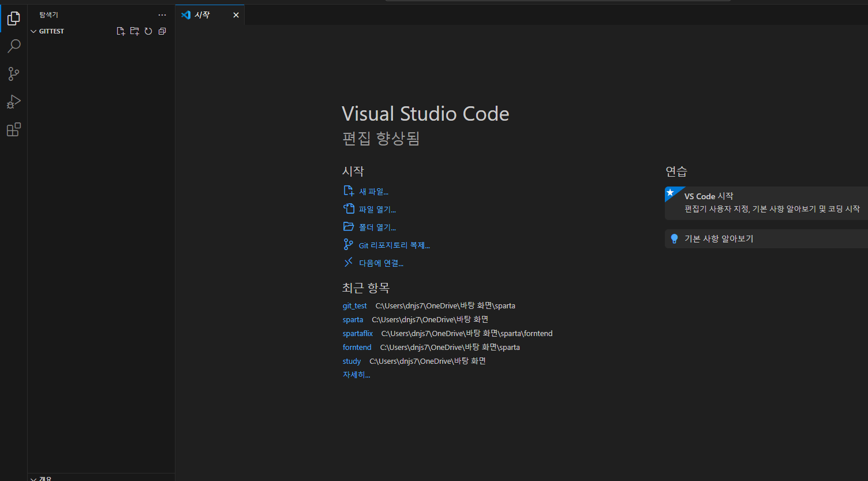Open the Source Control view
Screen dimensions: 868x481
click(14, 74)
